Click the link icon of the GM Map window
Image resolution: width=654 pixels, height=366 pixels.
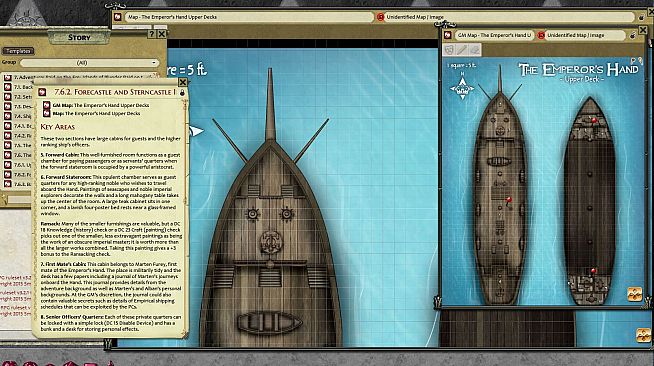448,35
